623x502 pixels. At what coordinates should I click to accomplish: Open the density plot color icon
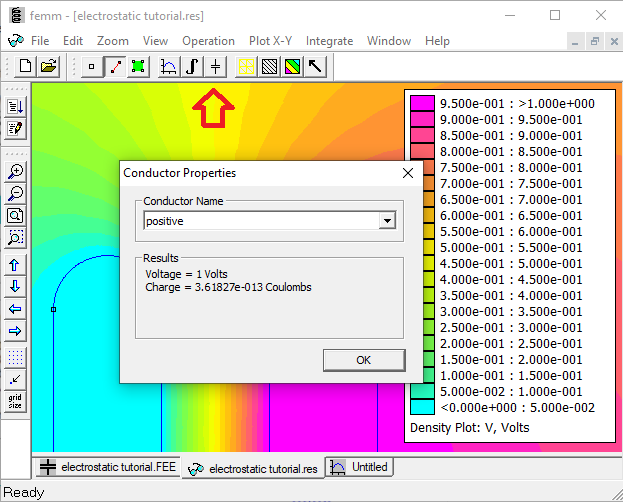coord(292,66)
